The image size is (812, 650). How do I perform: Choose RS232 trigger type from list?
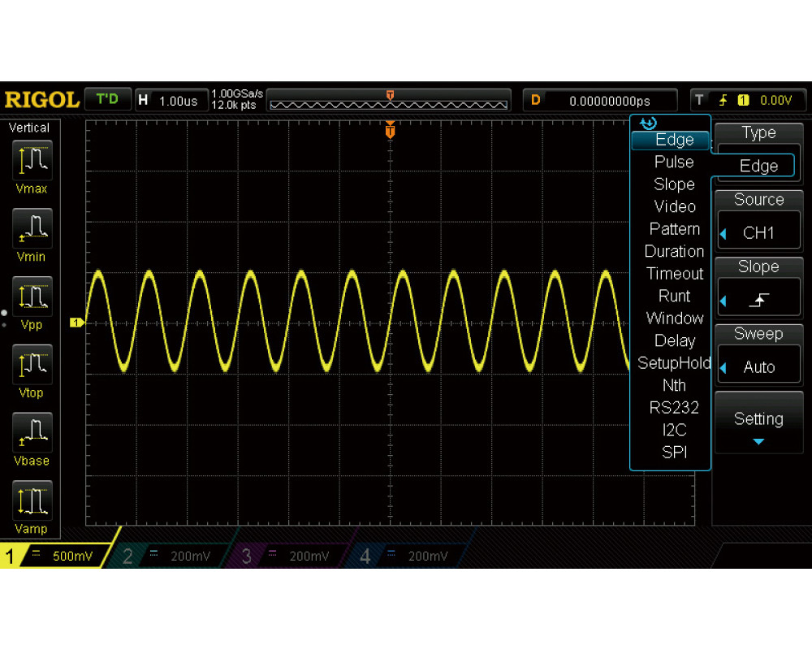click(674, 408)
